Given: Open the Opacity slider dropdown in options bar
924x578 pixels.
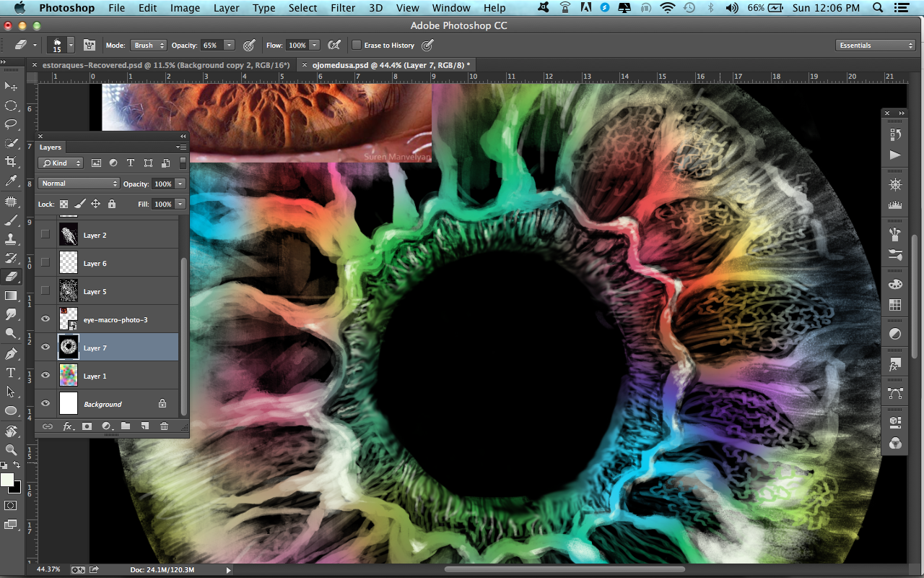Looking at the screenshot, I should point(229,45).
